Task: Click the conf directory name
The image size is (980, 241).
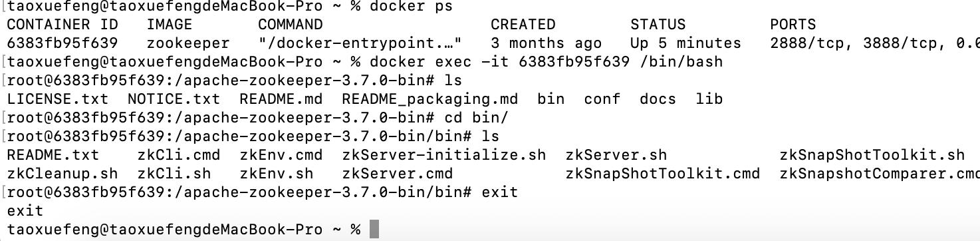Action: click(x=602, y=99)
